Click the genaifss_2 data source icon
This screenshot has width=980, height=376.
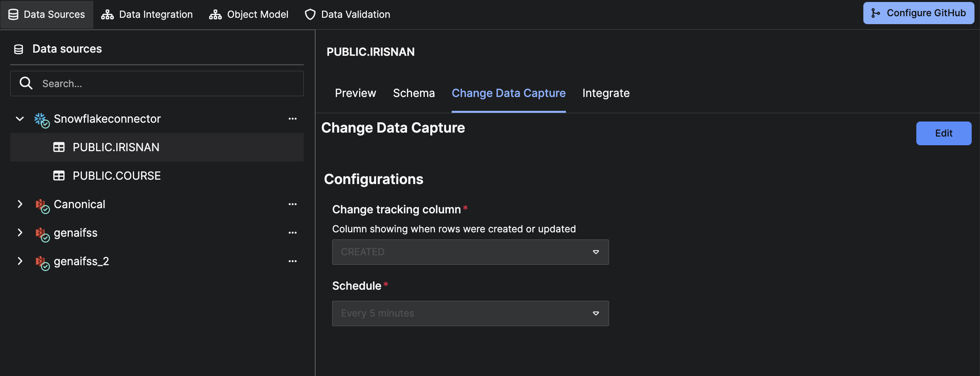(x=41, y=262)
